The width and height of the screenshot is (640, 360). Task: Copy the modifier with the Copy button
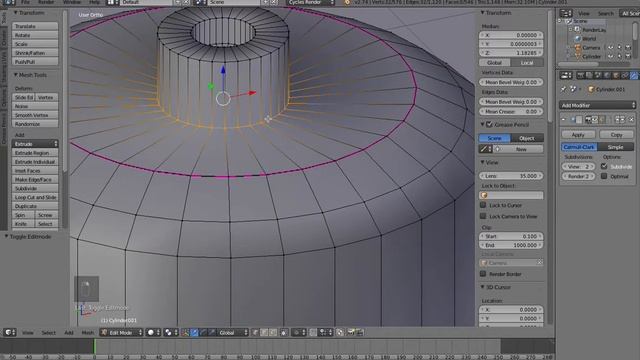[616, 135]
